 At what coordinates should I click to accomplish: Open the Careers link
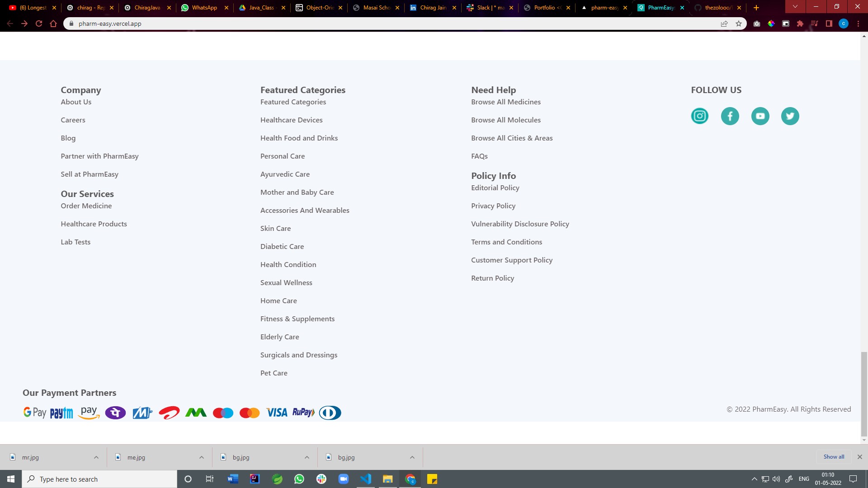[x=73, y=120]
